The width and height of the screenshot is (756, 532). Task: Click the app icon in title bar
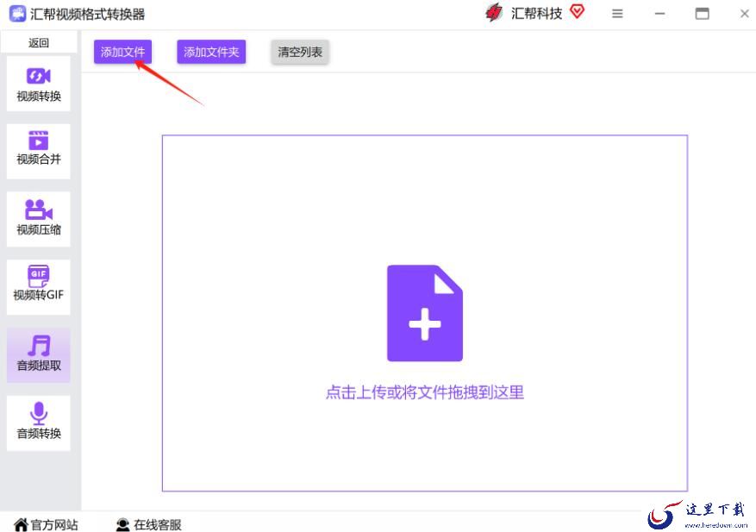pos(17,14)
